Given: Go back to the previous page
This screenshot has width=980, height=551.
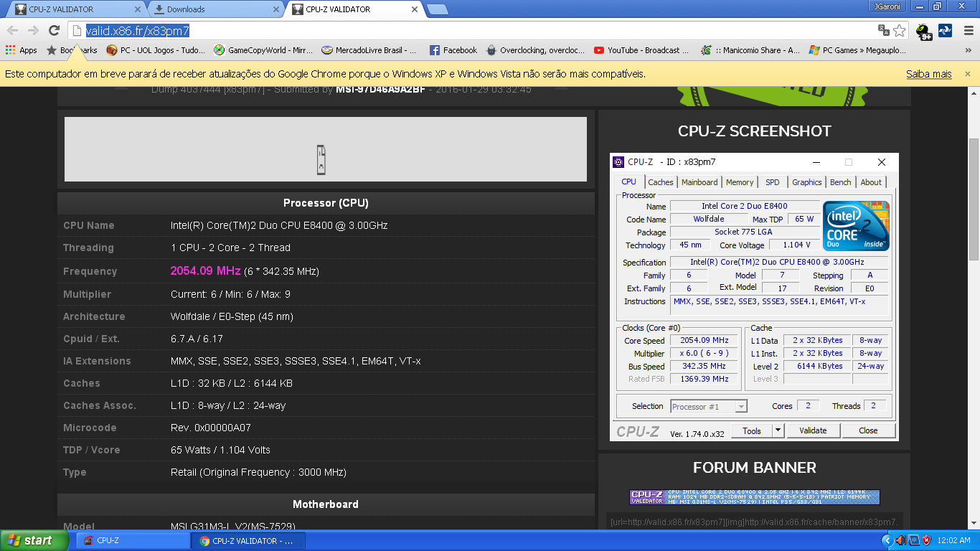Looking at the screenshot, I should coord(12,30).
